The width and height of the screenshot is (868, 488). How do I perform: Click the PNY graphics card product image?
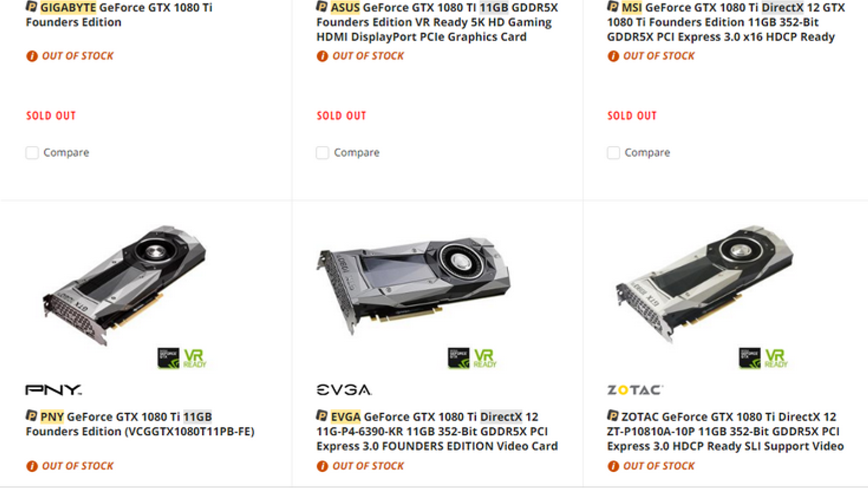(125, 285)
